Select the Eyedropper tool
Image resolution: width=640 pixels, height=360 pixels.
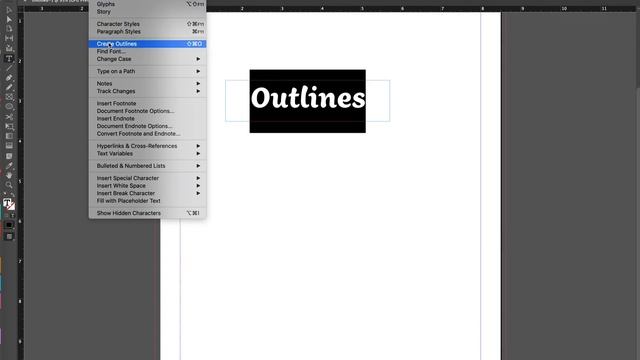click(x=9, y=166)
